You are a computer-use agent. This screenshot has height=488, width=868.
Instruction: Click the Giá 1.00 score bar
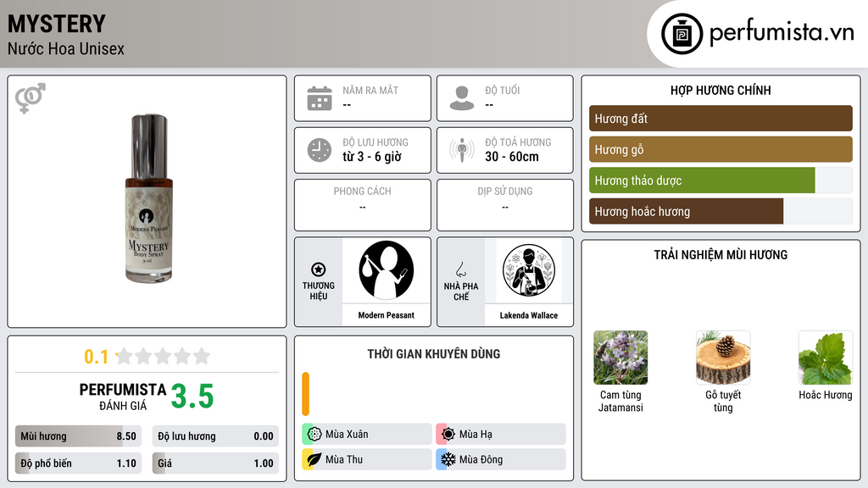pyautogui.click(x=215, y=463)
